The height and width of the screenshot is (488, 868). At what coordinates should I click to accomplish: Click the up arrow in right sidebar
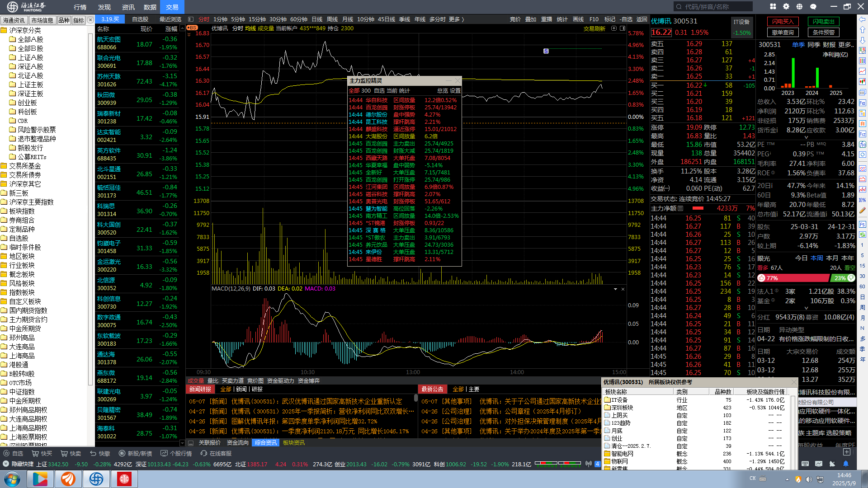pos(863,30)
